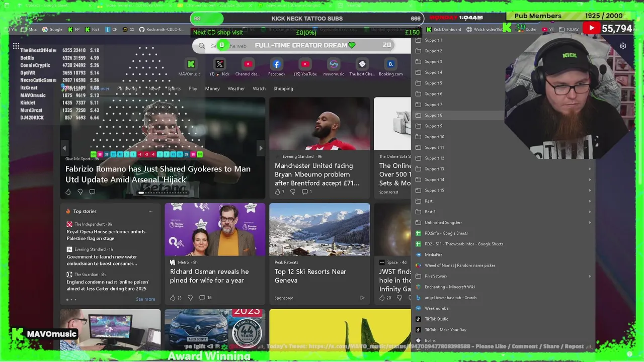Expand the Support 15 submenu arrow
644x362 pixels.
590,191
